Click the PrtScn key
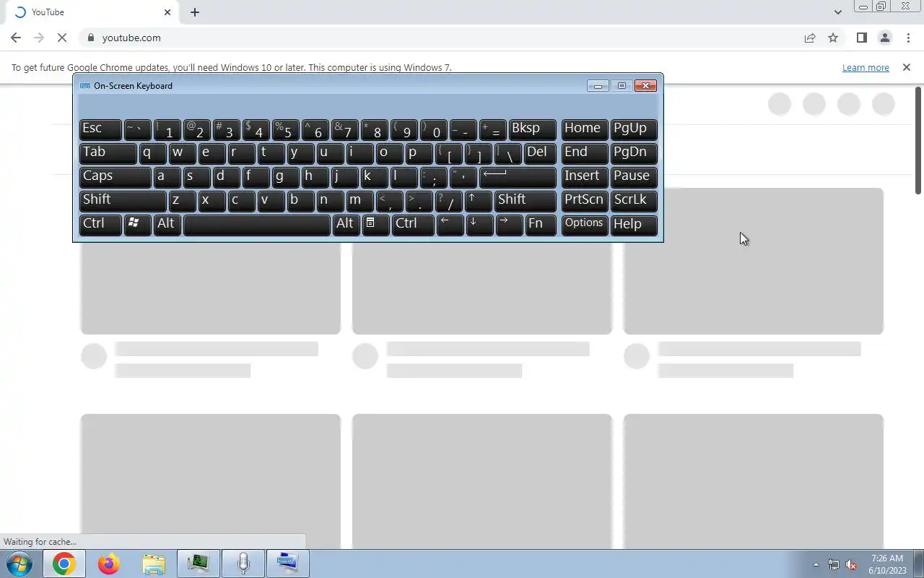This screenshot has height=578, width=924. (584, 200)
